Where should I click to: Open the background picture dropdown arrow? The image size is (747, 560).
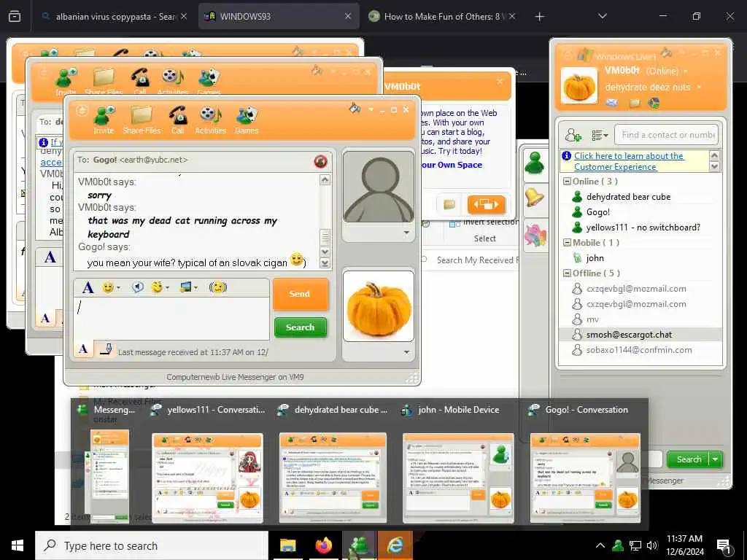pos(196,287)
